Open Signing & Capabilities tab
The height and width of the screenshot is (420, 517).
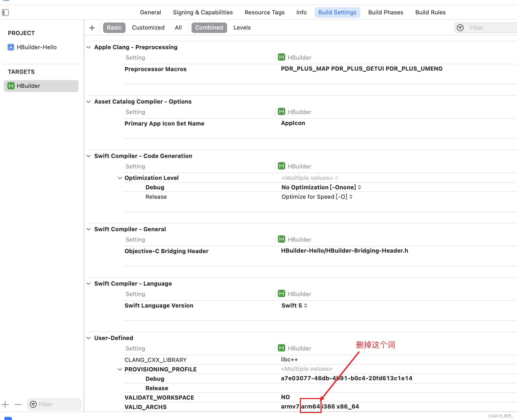[x=203, y=12]
